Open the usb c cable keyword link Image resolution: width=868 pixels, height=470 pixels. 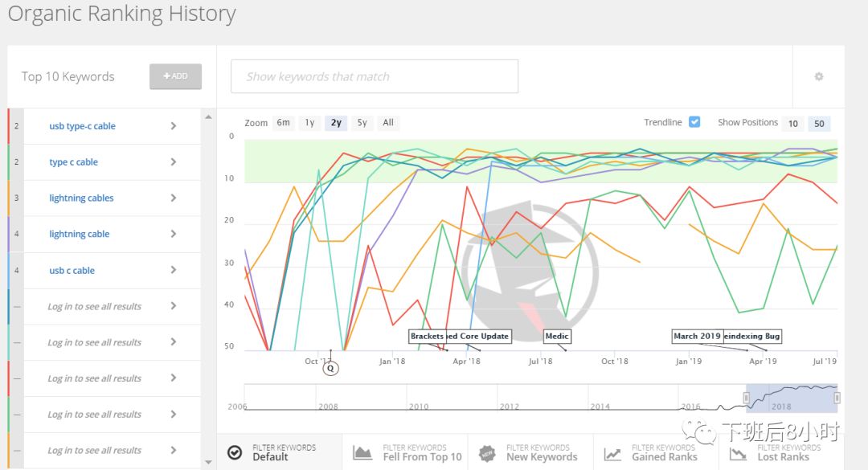point(72,270)
